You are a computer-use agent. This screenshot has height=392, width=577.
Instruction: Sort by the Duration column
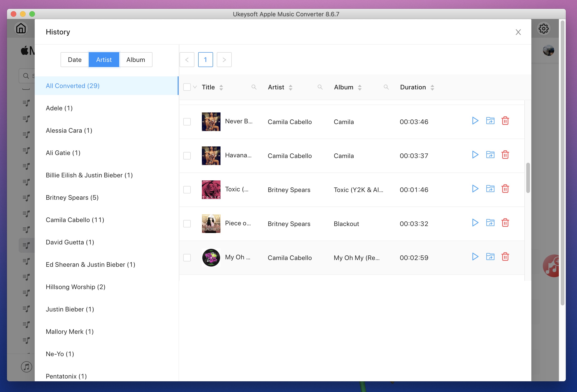(432, 87)
